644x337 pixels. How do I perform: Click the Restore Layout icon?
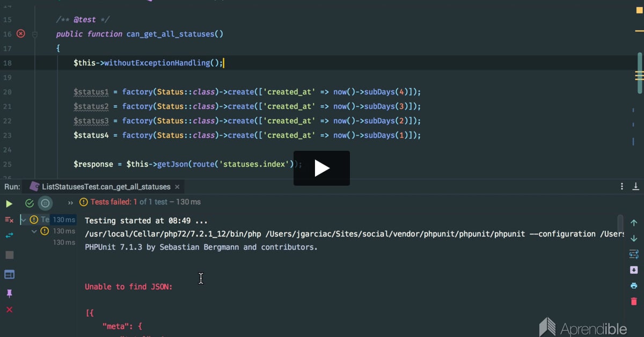pyautogui.click(x=9, y=274)
